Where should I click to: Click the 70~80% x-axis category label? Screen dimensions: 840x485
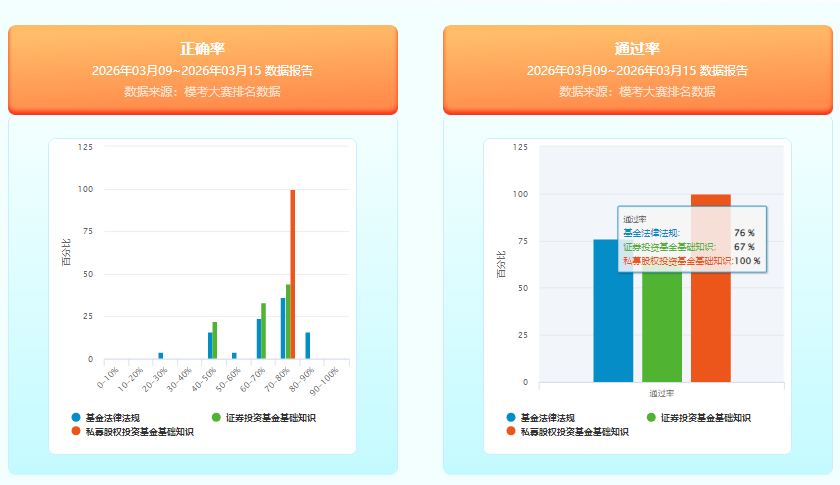pyautogui.click(x=278, y=380)
